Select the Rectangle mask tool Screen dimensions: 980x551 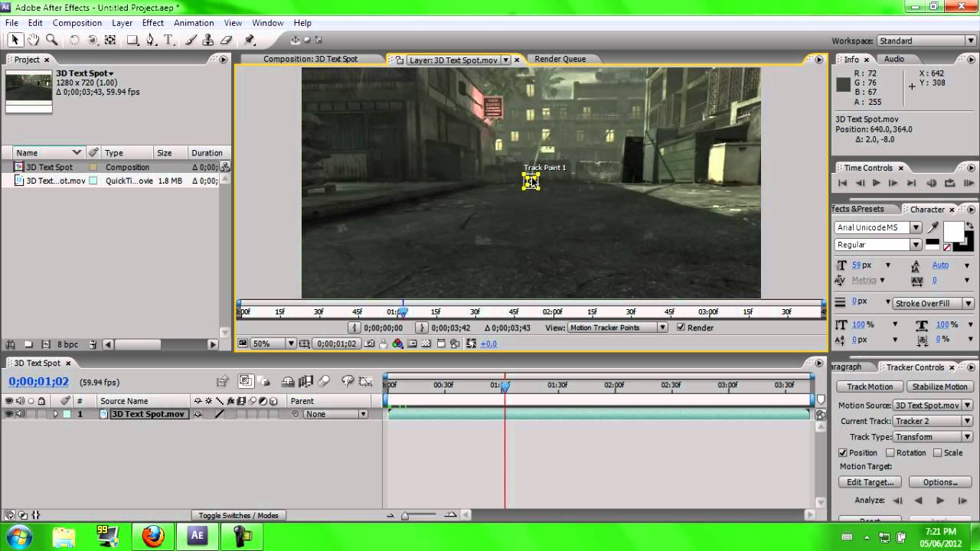pos(132,40)
